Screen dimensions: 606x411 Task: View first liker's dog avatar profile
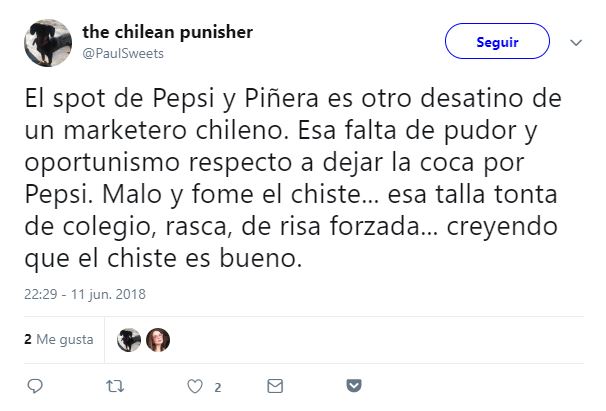(130, 340)
